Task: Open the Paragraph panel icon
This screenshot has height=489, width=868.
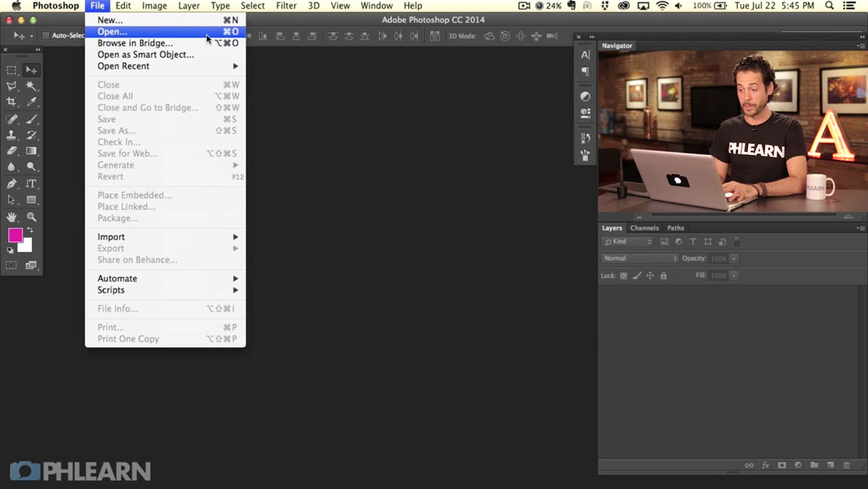Action: (x=585, y=72)
